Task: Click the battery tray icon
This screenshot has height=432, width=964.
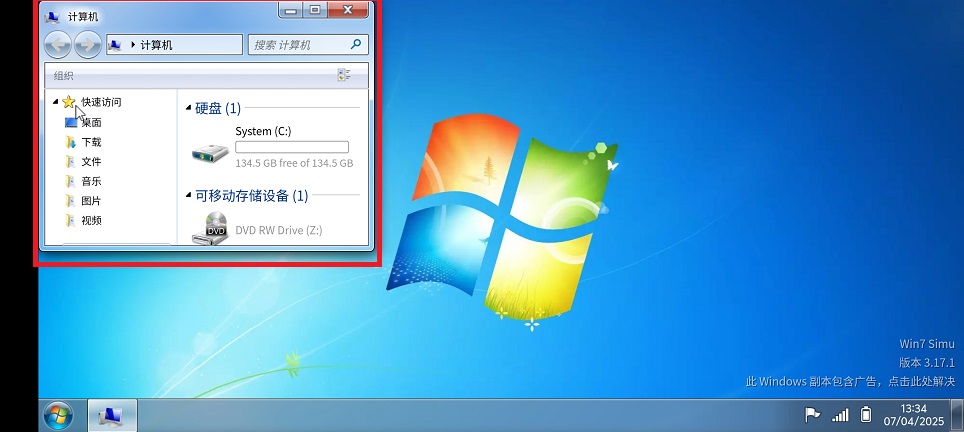Action: coord(866,415)
